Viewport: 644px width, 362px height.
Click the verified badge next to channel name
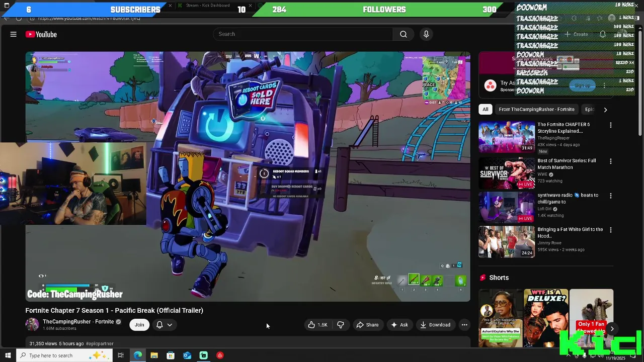(119, 322)
